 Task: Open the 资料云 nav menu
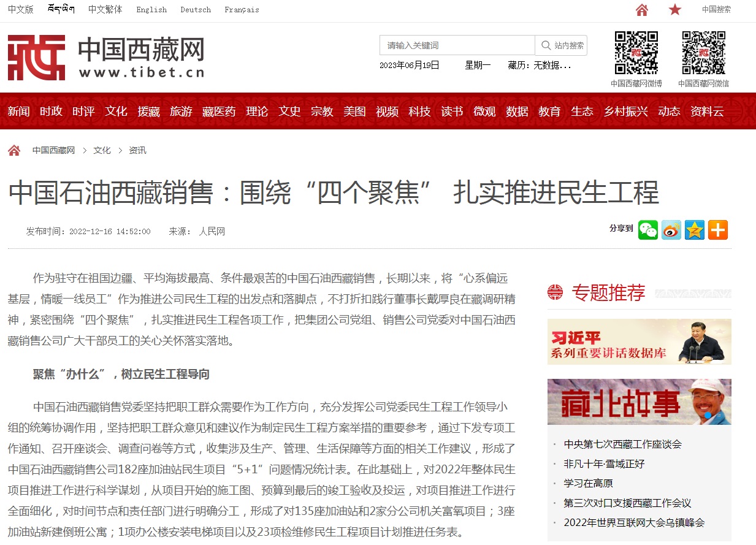coord(708,111)
